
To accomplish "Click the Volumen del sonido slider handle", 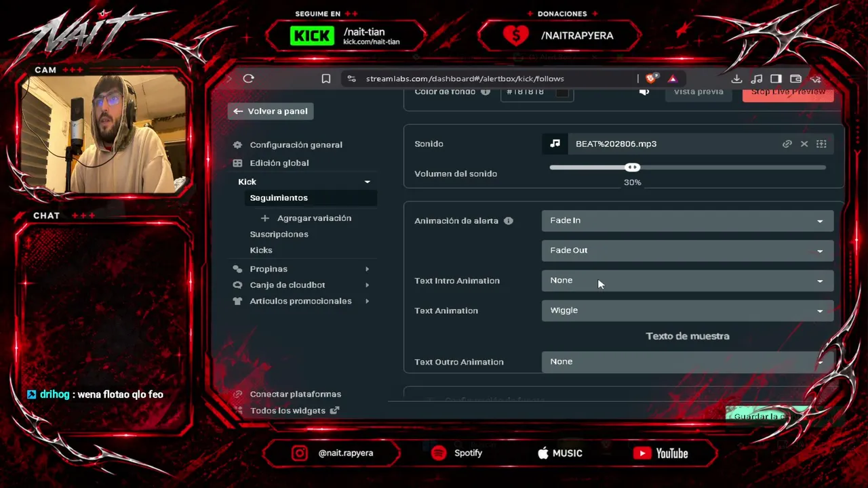I will pyautogui.click(x=632, y=167).
